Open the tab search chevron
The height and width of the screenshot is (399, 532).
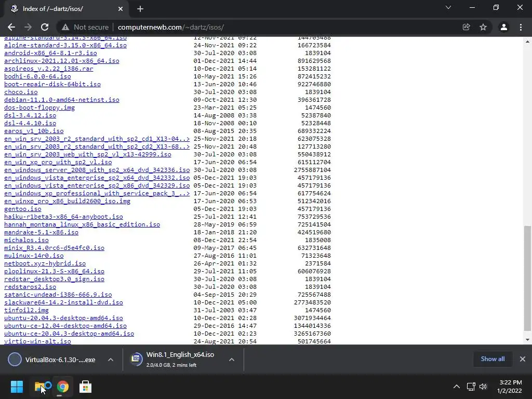pyautogui.click(x=448, y=7)
